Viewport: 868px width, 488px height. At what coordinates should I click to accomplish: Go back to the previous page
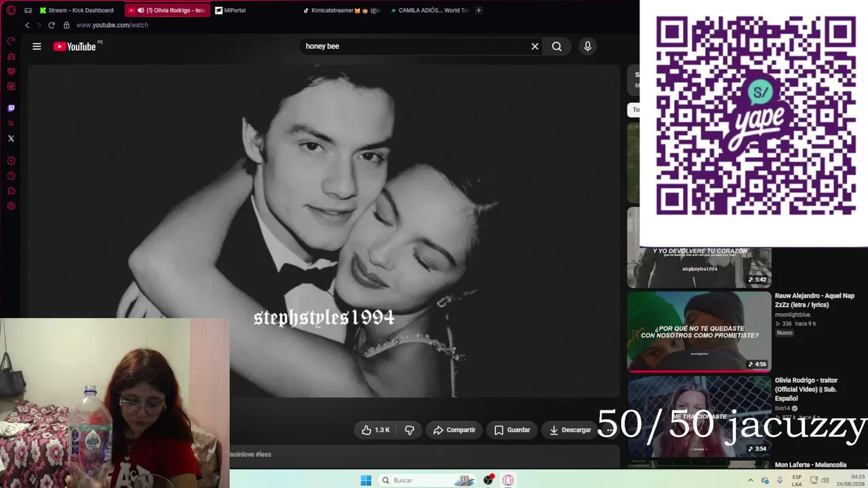point(27,25)
